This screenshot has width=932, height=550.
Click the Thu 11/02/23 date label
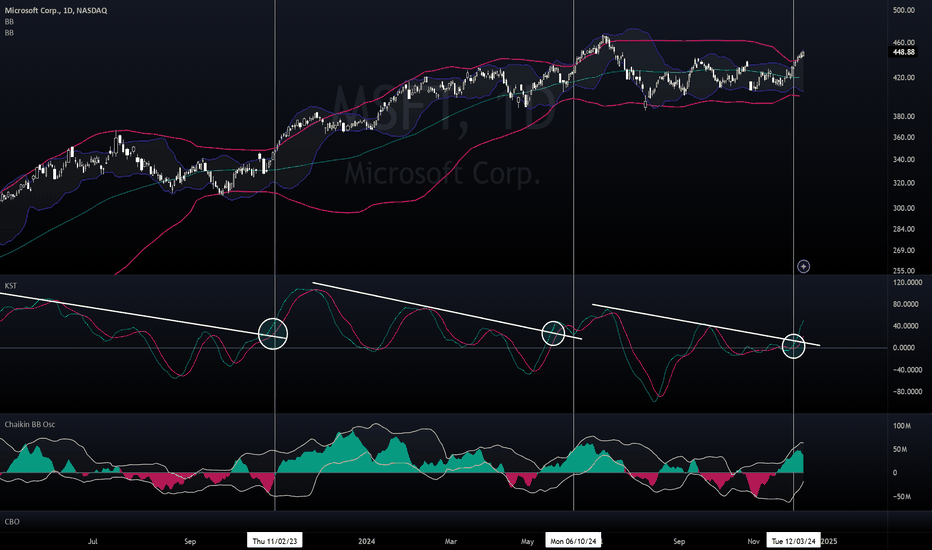point(275,540)
